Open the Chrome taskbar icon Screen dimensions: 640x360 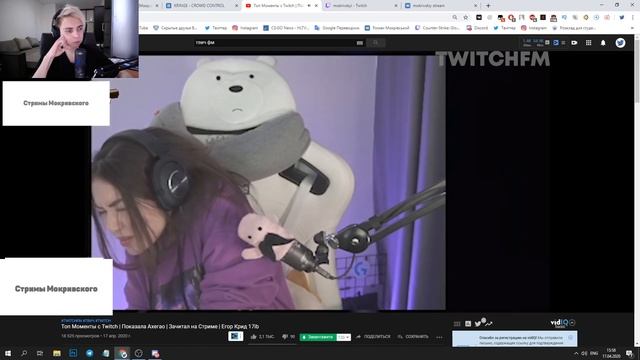tap(122, 353)
